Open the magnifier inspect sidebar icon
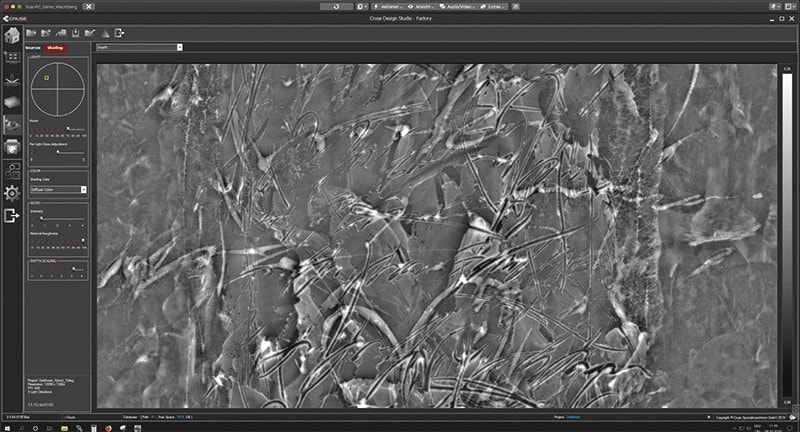Image resolution: width=800 pixels, height=432 pixels. coord(12,170)
